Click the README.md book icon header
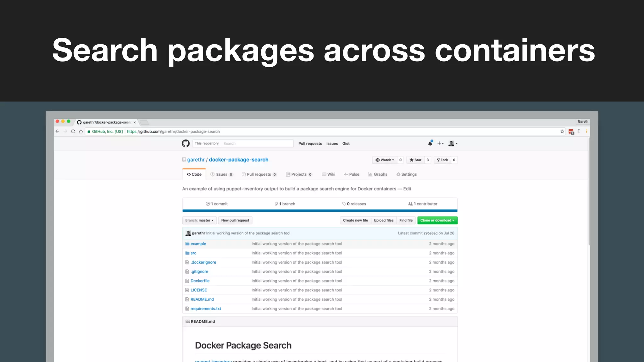644x362 pixels. pyautogui.click(x=188, y=321)
